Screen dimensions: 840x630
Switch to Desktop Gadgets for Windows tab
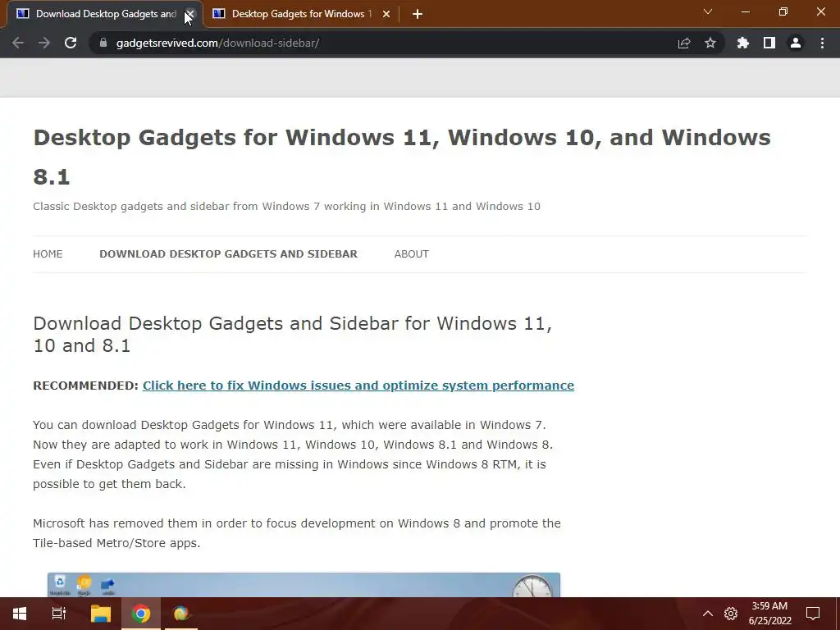[x=302, y=14]
